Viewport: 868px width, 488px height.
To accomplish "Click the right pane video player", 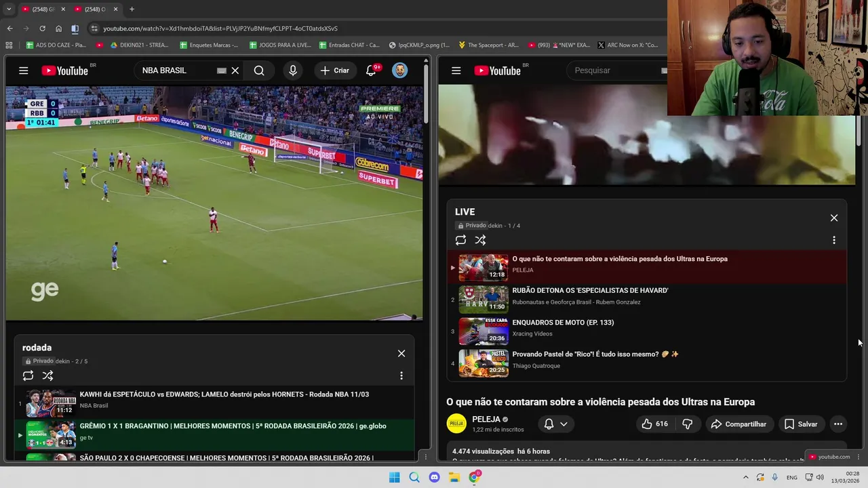I will click(x=647, y=134).
